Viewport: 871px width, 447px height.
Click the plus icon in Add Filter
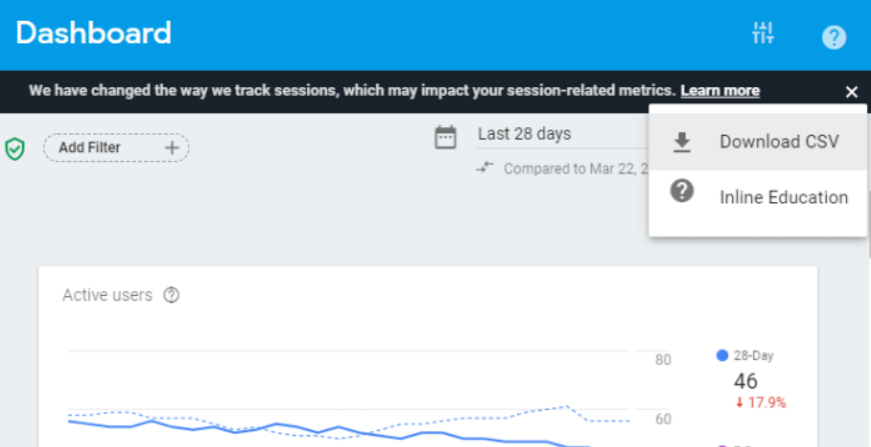pos(172,148)
